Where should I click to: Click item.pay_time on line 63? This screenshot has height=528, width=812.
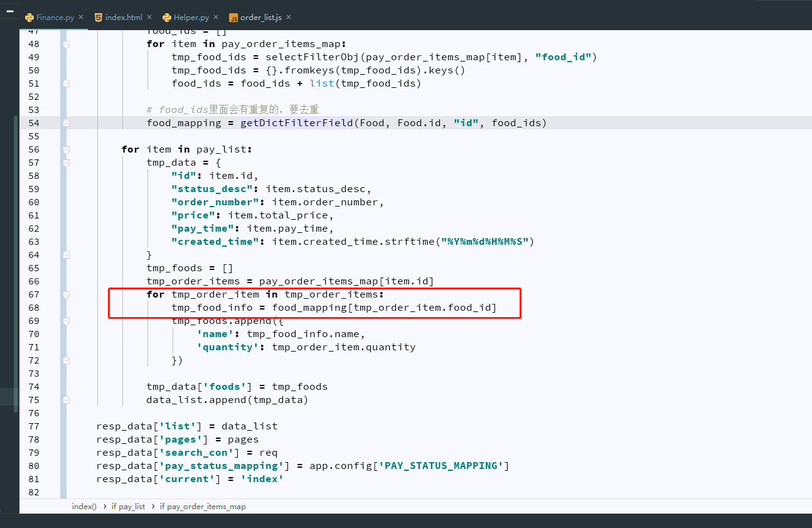(288, 228)
